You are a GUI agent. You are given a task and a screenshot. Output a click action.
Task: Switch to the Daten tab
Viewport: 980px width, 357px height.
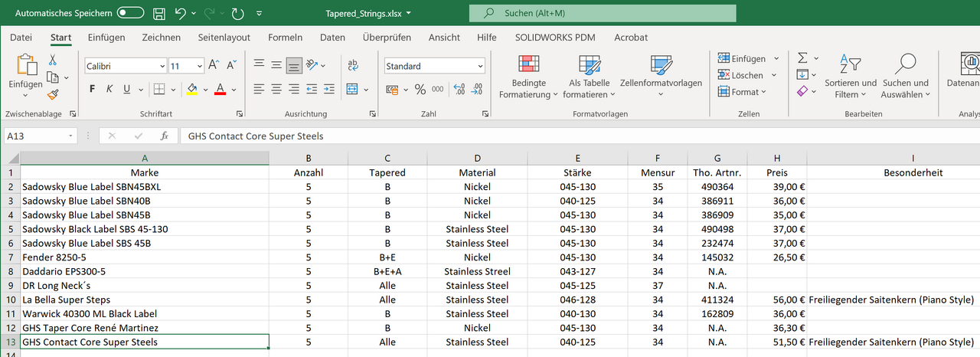tap(332, 37)
